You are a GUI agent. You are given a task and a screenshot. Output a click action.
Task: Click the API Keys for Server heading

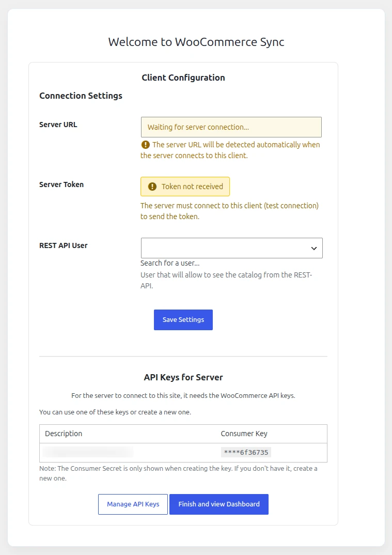point(183,377)
